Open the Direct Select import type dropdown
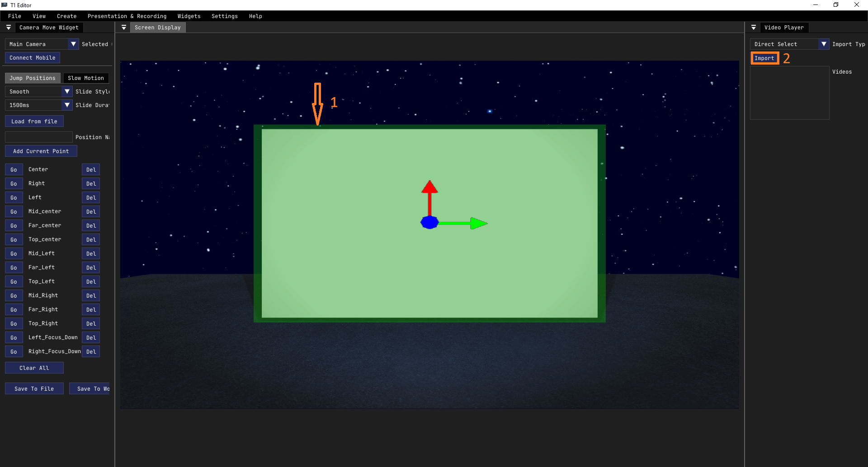The height and width of the screenshot is (467, 868). (790, 44)
